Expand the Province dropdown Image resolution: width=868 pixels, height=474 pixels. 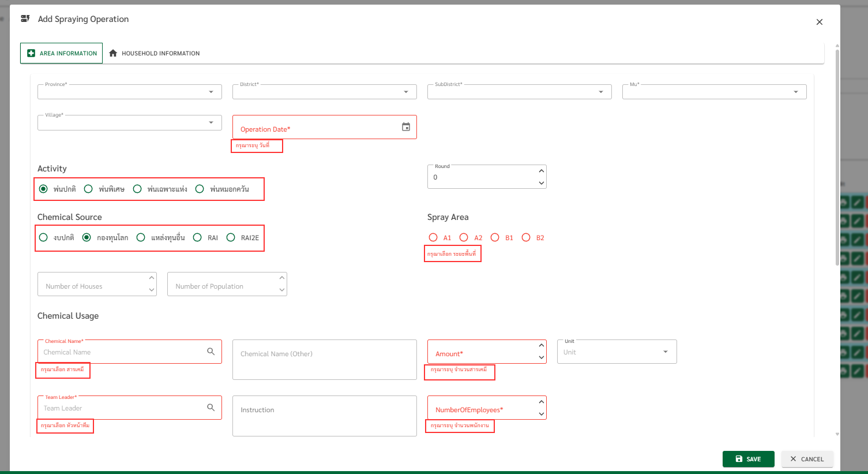tap(211, 92)
